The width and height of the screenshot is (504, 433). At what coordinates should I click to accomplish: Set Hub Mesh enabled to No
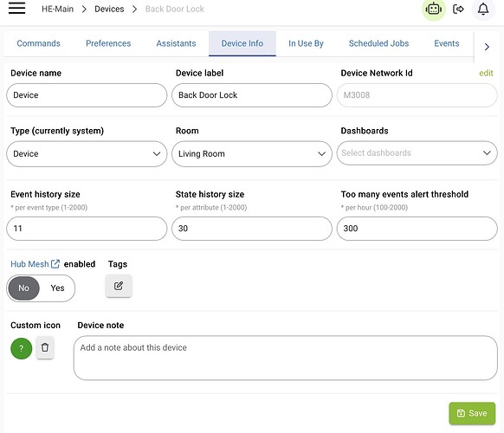tap(23, 288)
